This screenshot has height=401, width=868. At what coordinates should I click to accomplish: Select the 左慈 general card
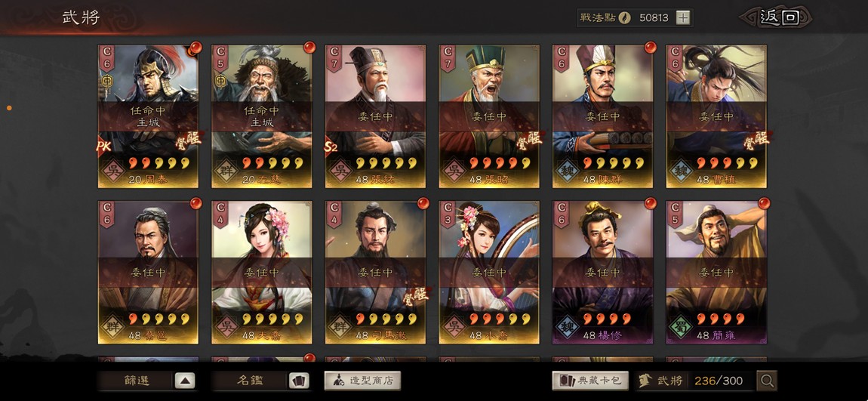click(x=262, y=116)
